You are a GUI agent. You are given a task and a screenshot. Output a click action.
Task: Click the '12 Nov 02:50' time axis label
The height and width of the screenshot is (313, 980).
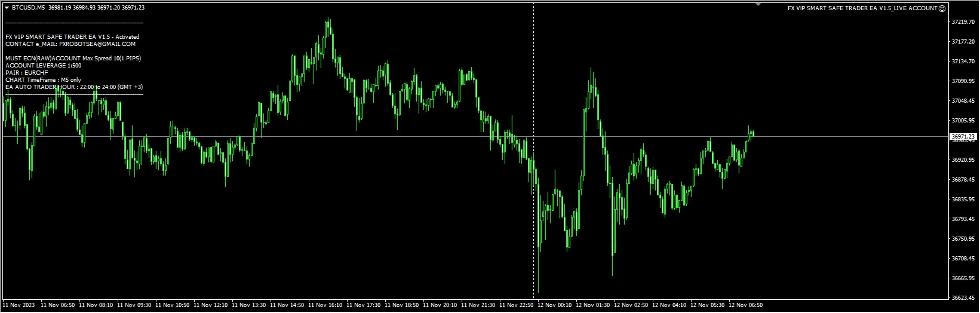coord(631,305)
